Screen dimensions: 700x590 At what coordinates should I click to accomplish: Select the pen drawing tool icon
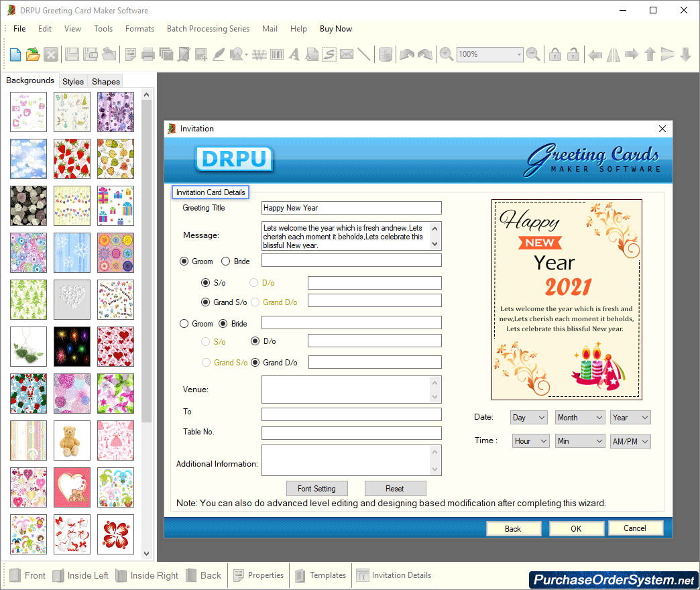[x=219, y=54]
